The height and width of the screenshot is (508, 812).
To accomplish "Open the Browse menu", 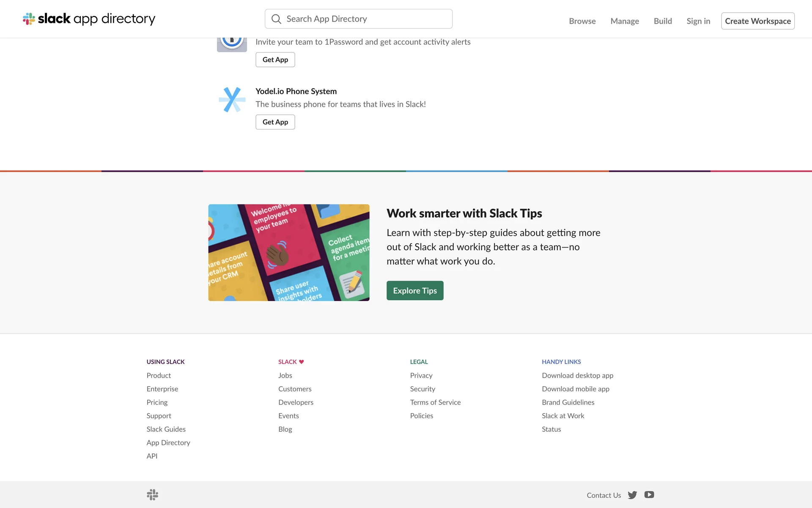I will tap(582, 21).
